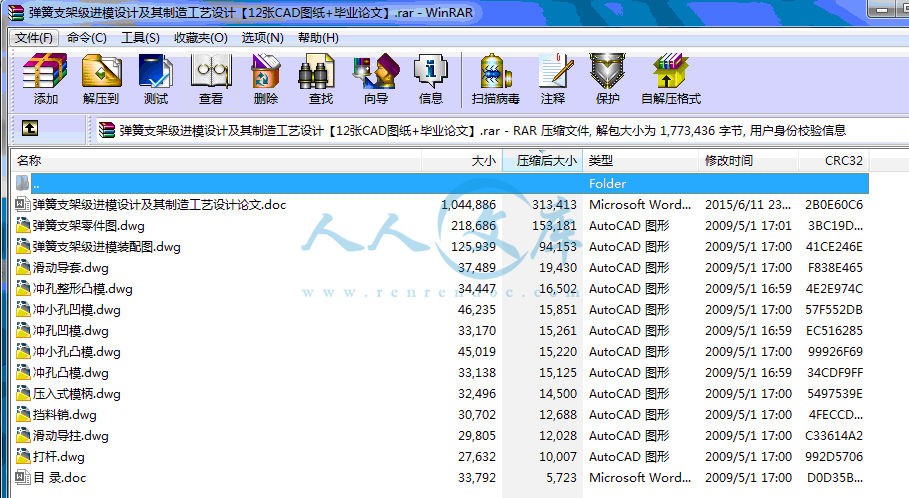Open the 命令(C) menu
This screenshot has width=909, height=498.
(x=86, y=38)
